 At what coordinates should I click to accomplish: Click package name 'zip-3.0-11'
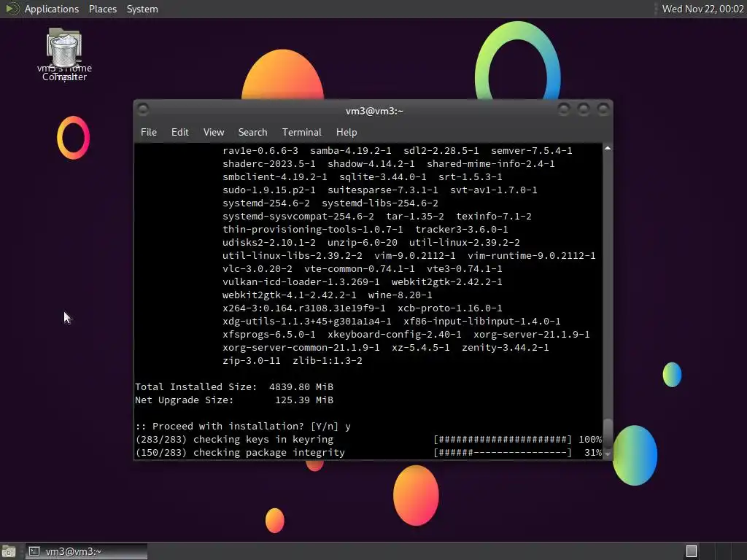tap(252, 360)
